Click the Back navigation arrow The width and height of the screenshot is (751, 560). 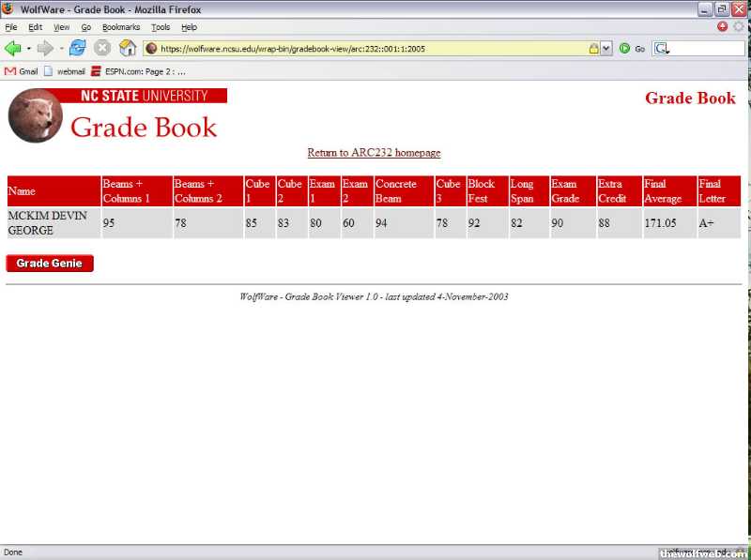[13, 48]
